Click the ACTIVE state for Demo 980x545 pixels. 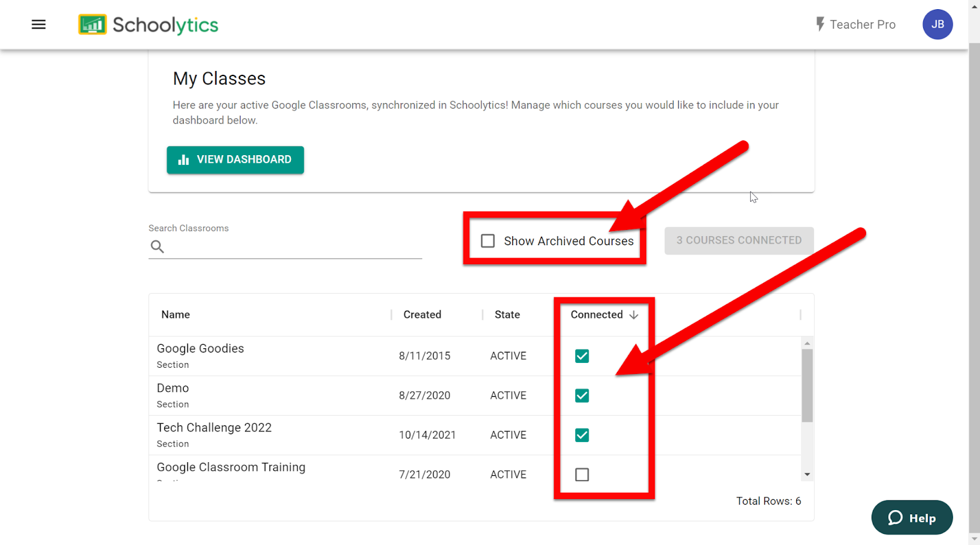point(508,395)
